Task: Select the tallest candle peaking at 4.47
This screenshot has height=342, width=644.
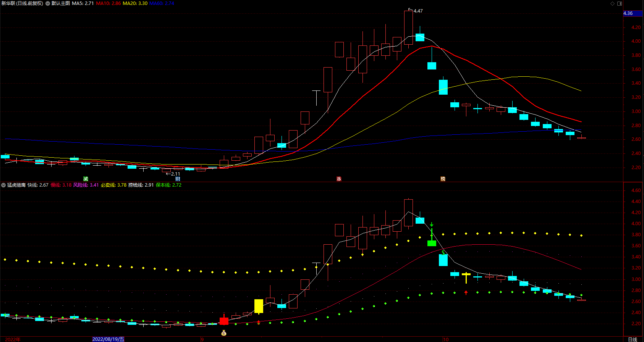Action: (x=408, y=27)
